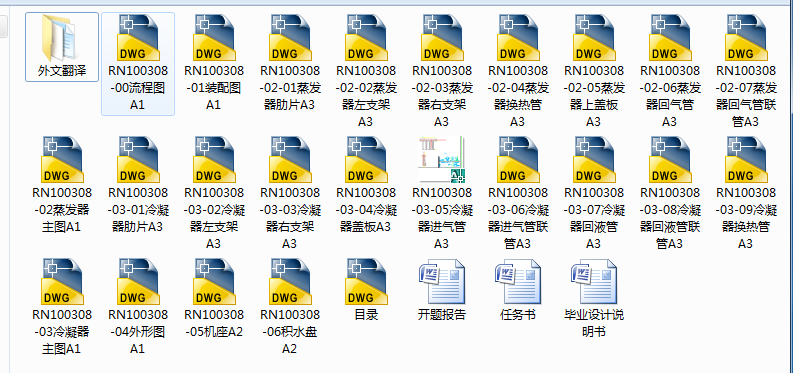Select the RN100308-03-05冷凝器进气管A3 drawing thumbnail

click(x=442, y=160)
